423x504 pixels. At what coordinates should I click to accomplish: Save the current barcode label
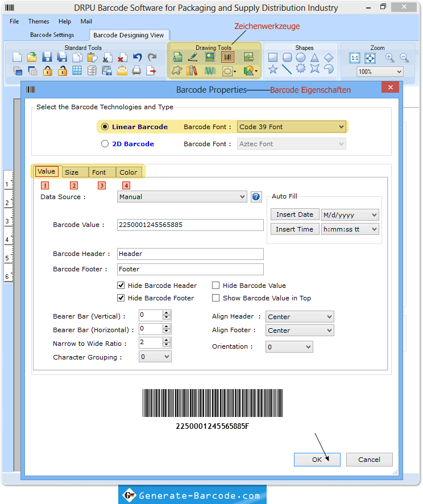pyautogui.click(x=47, y=57)
